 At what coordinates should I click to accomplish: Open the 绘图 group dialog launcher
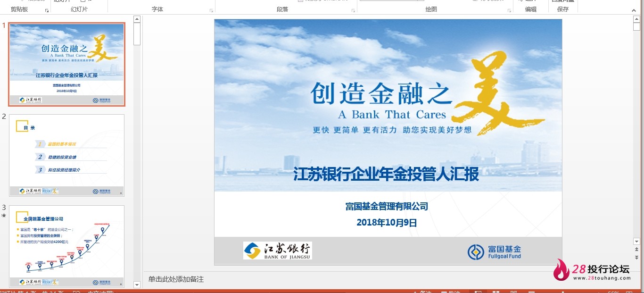(x=509, y=10)
